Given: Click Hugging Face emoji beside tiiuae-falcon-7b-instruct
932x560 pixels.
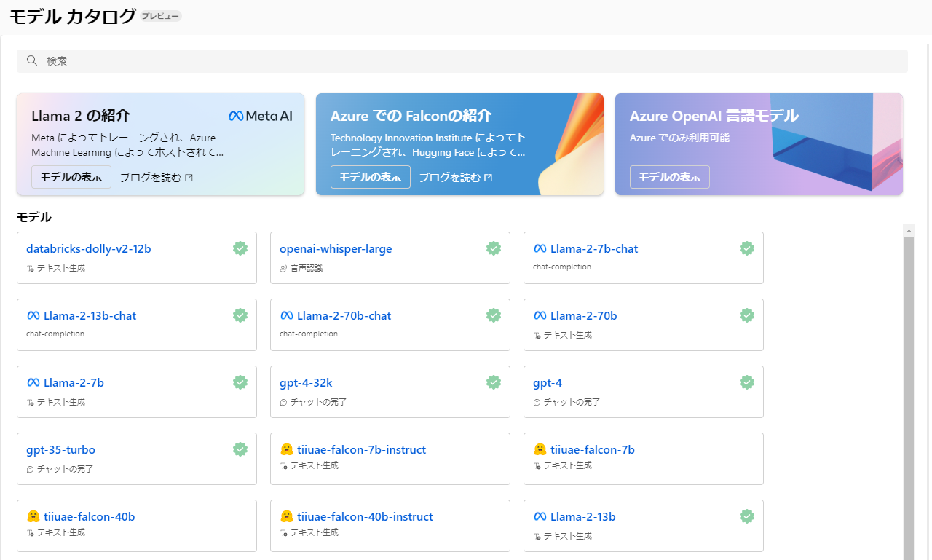Looking at the screenshot, I should coord(286,449).
